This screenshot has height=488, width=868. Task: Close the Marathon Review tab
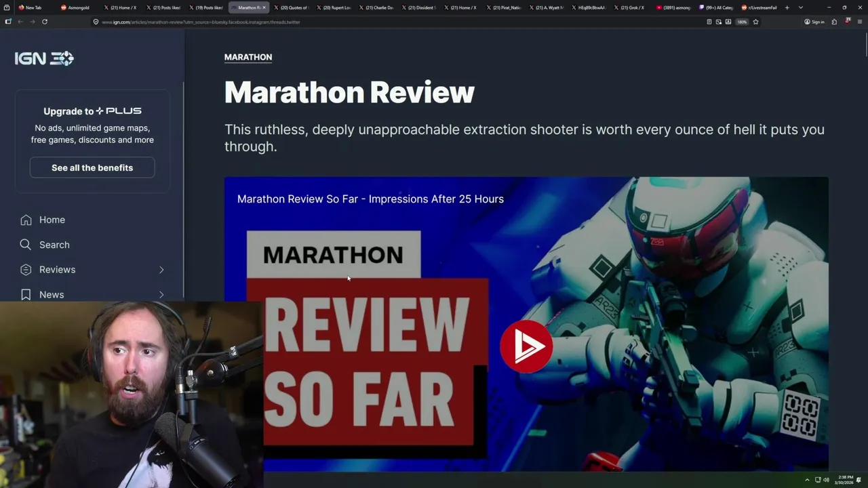click(x=264, y=7)
